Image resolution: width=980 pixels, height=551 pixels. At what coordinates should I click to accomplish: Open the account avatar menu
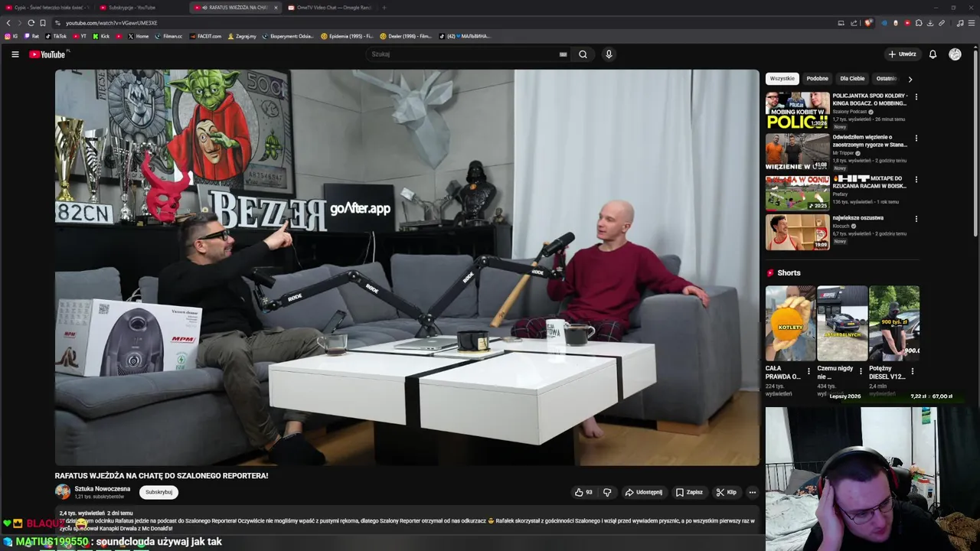(x=955, y=54)
